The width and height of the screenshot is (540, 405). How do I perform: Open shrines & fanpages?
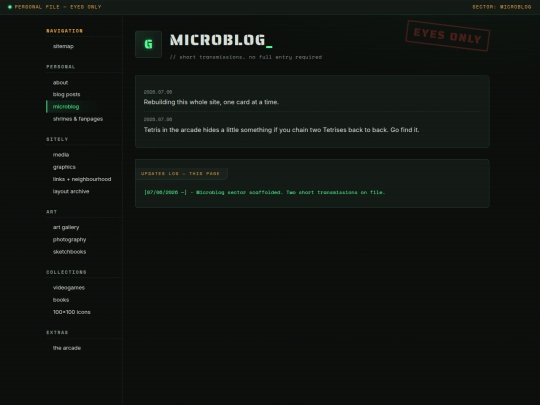coord(78,119)
